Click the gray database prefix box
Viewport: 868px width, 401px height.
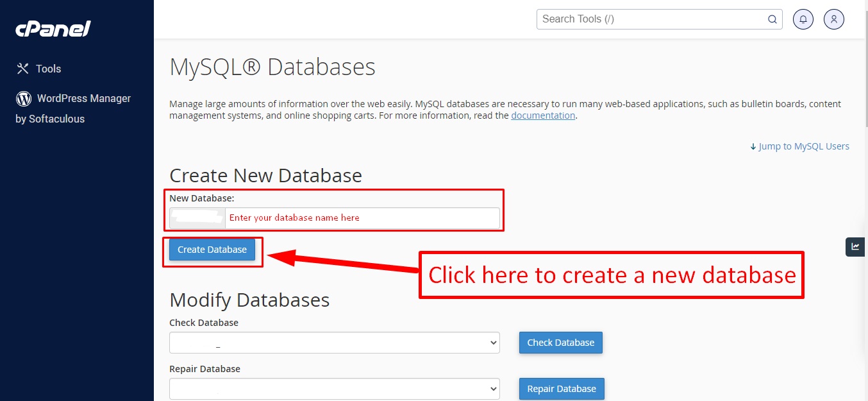pos(197,218)
